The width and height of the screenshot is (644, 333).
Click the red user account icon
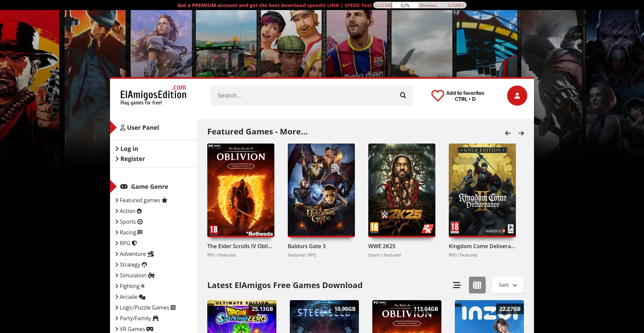pos(517,96)
